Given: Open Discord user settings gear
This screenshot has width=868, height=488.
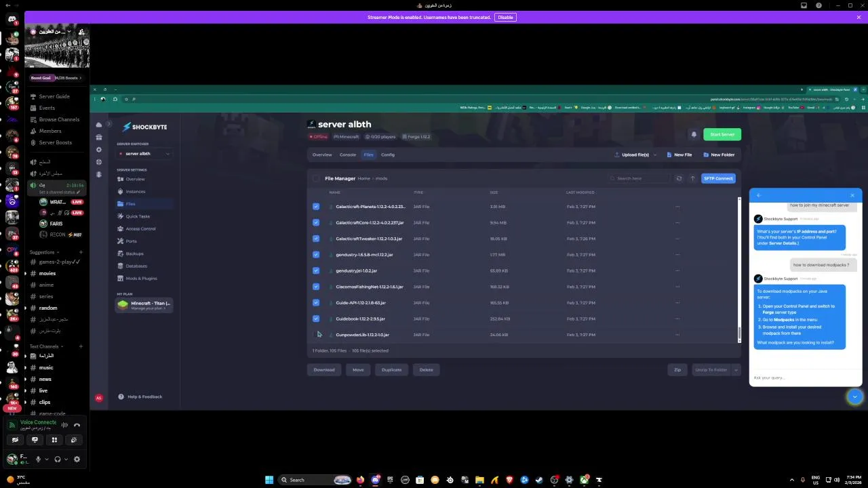Looking at the screenshot, I should point(77,459).
